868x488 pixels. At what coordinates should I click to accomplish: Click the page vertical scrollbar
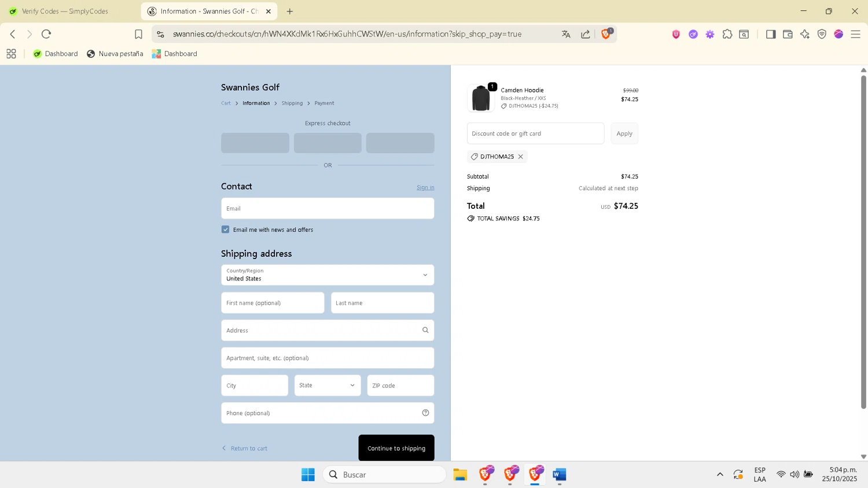(863, 242)
